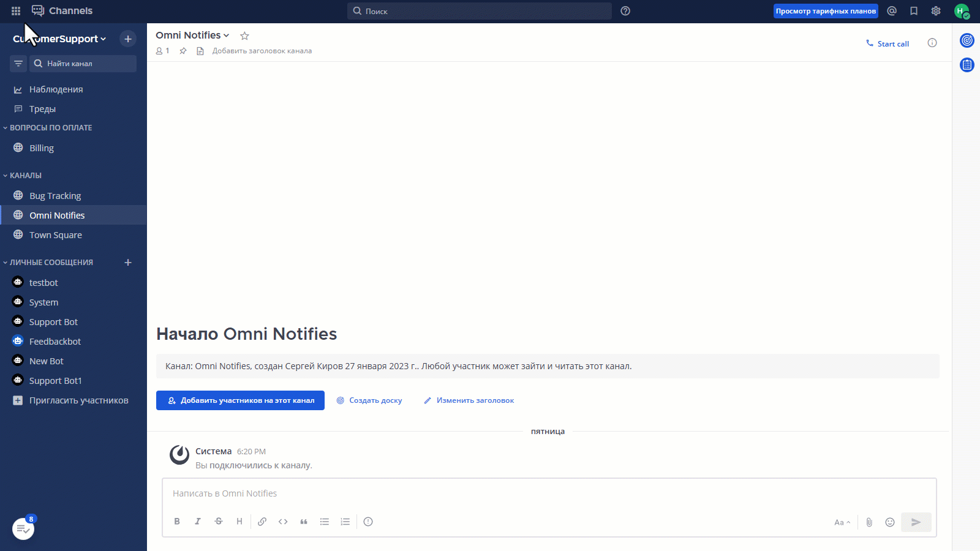The image size is (980, 551).
Task: Open recent mentions at-sign icon
Action: point(892,11)
